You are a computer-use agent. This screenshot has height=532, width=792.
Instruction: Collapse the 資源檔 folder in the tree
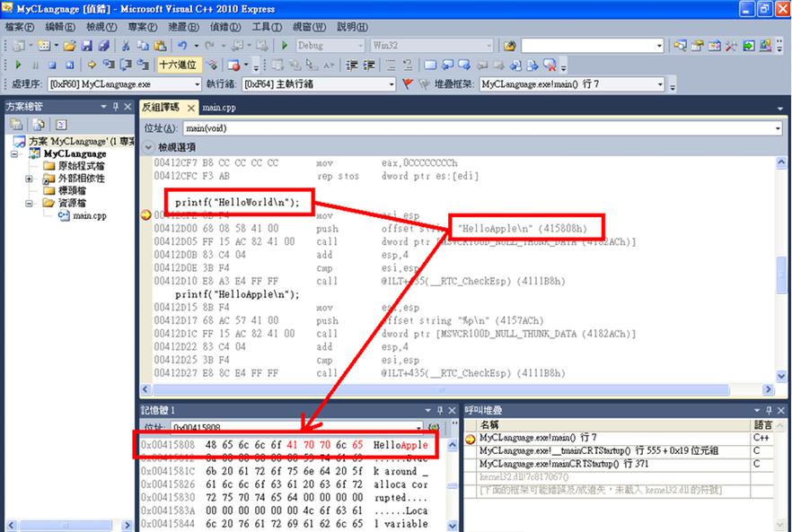point(30,203)
